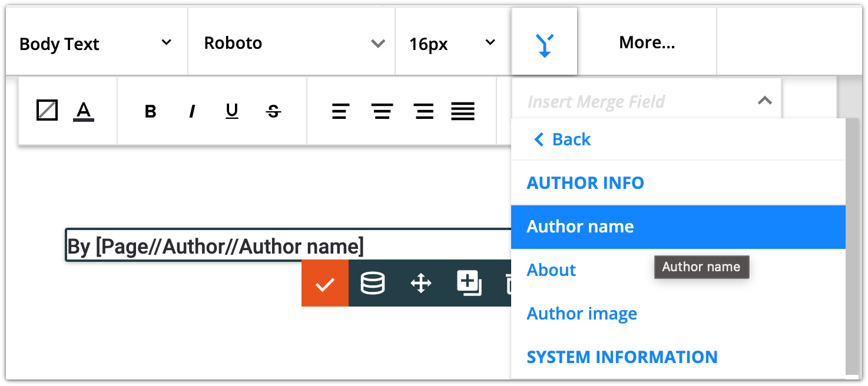This screenshot has width=868, height=386.
Task: Toggle italic formatting
Action: [x=191, y=111]
